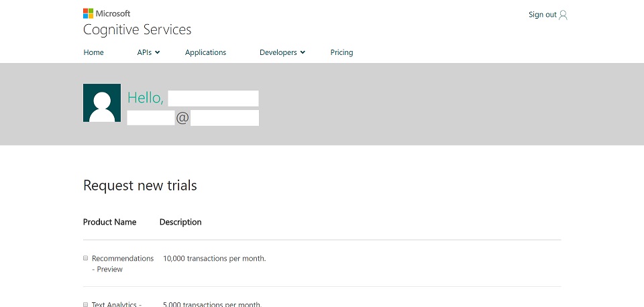Open the Cognitive Services title link
Viewport: 644px width, 307px height.
[x=137, y=29]
